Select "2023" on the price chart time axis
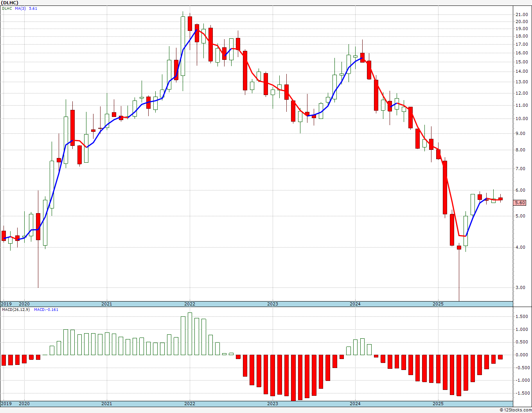This screenshot has height=413, width=532. click(273, 304)
